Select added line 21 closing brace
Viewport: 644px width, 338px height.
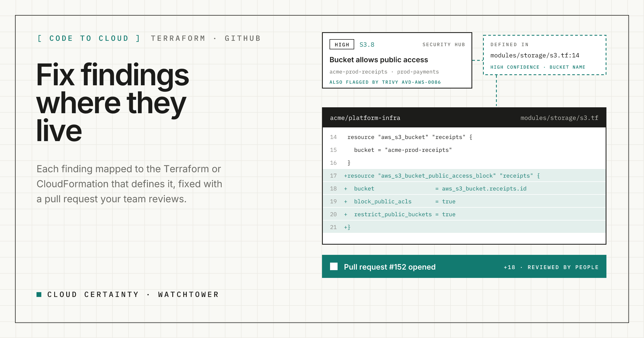(464, 227)
